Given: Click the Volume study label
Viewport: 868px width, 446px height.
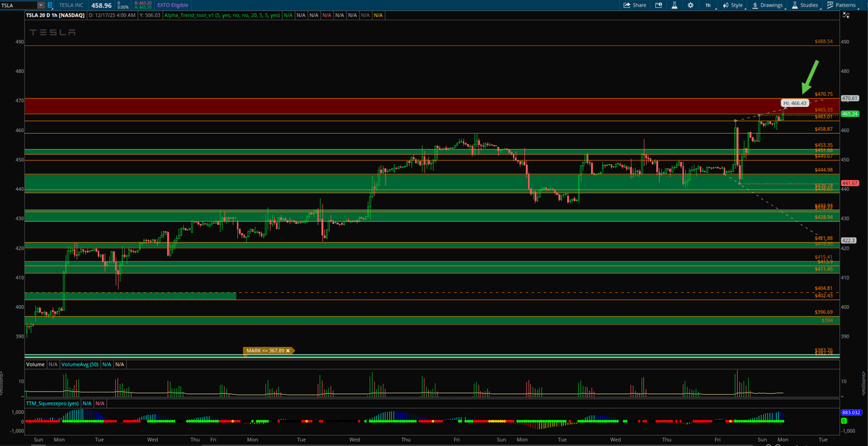Looking at the screenshot, I should [x=35, y=364].
